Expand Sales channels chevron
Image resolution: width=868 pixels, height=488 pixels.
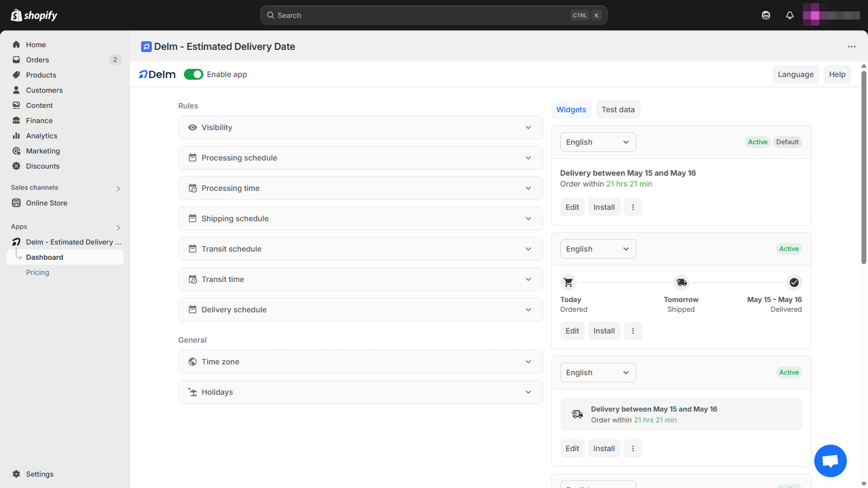118,189
